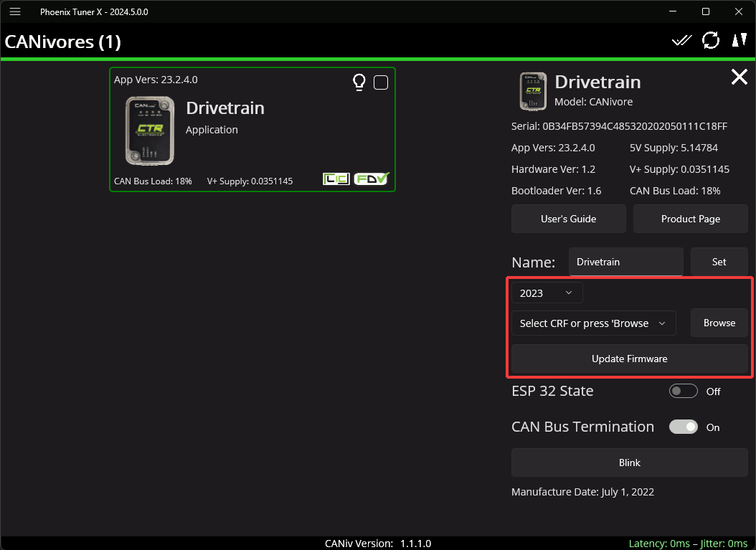Toggle the ESP 32 State switch

683,391
